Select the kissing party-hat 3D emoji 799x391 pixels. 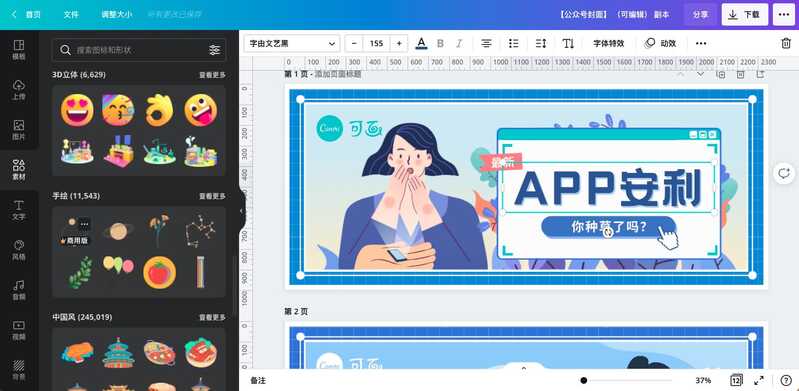point(118,110)
